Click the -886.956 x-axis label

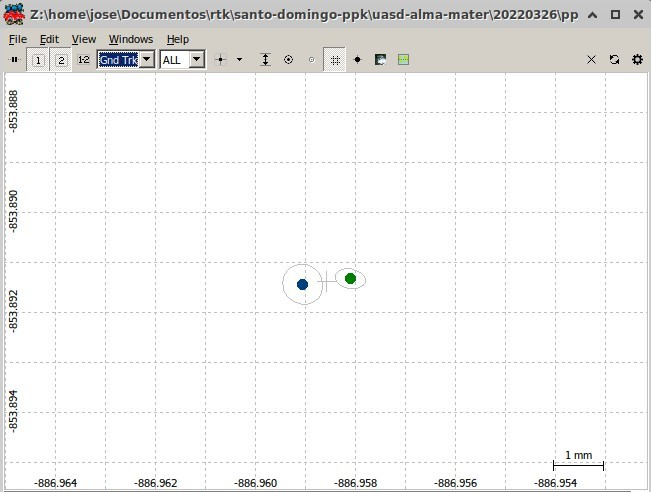(x=455, y=483)
